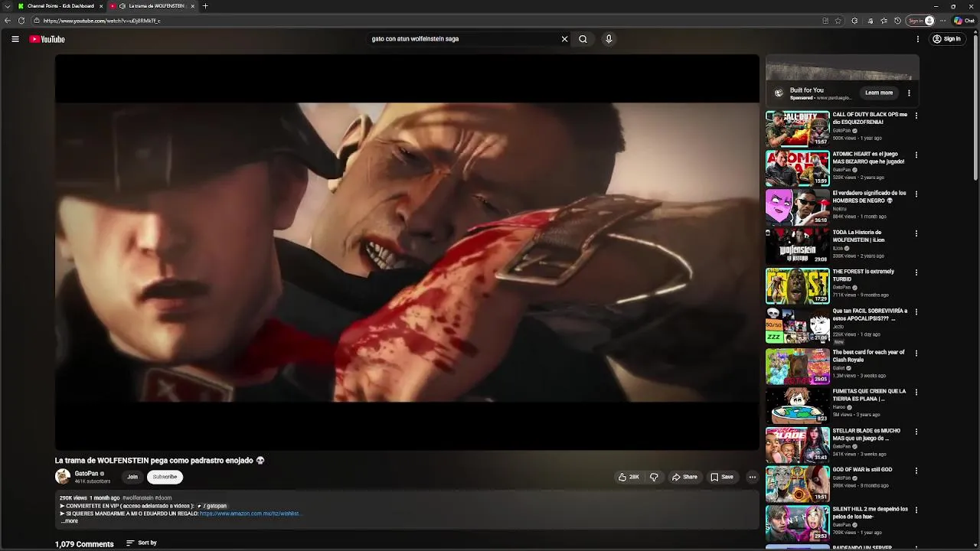Share the Wolfenstein video
The height and width of the screenshot is (551, 980).
(684, 477)
